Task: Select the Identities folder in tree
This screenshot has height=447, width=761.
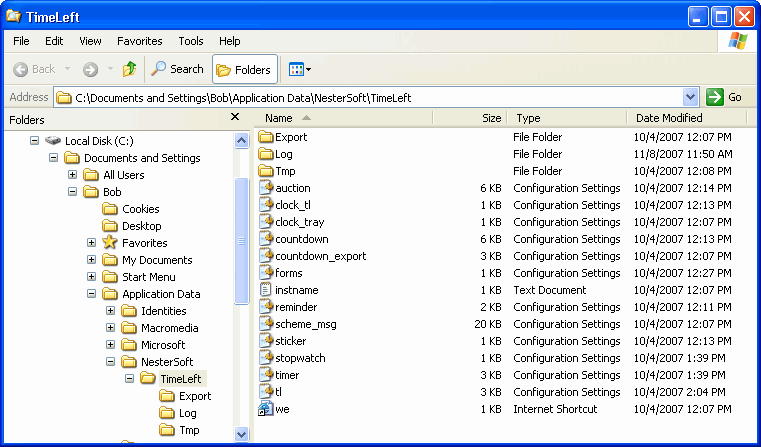Action: [154, 311]
